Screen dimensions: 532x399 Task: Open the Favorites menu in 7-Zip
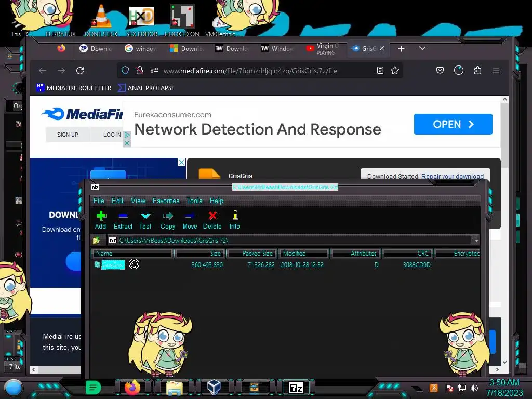(x=166, y=201)
